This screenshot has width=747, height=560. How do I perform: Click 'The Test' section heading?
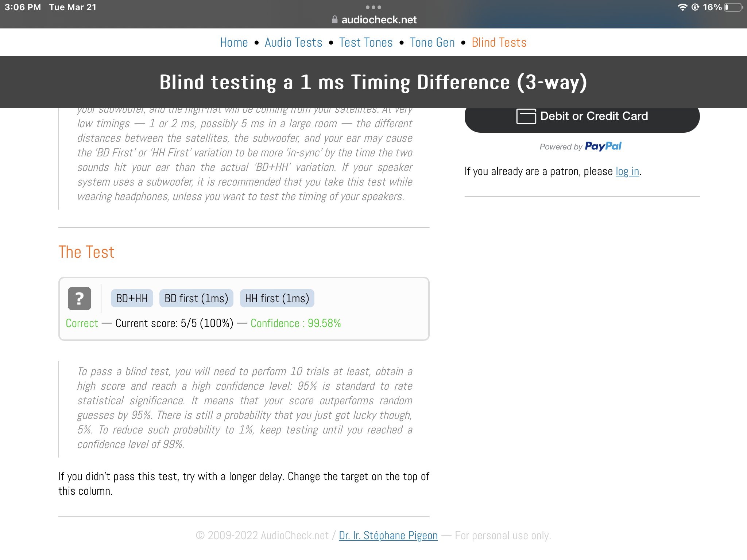click(86, 252)
